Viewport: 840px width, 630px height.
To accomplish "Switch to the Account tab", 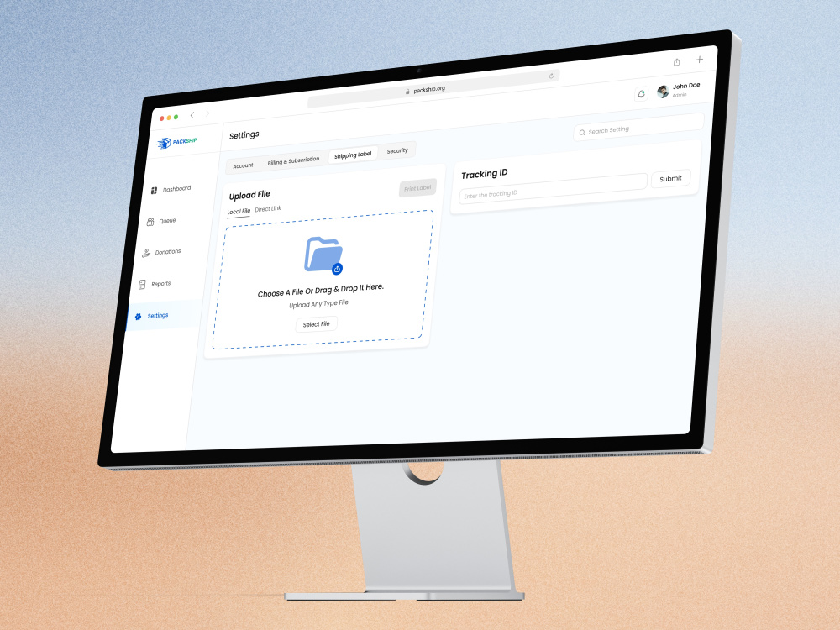I will (x=243, y=165).
